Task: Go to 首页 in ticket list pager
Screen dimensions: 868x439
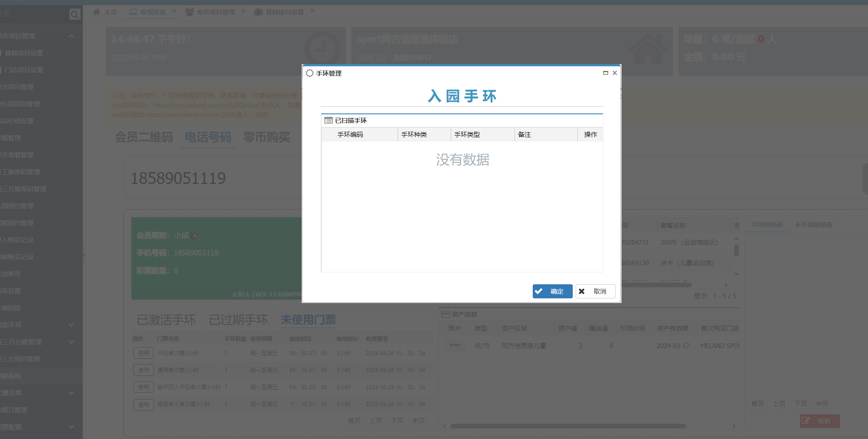Action: pyautogui.click(x=354, y=420)
